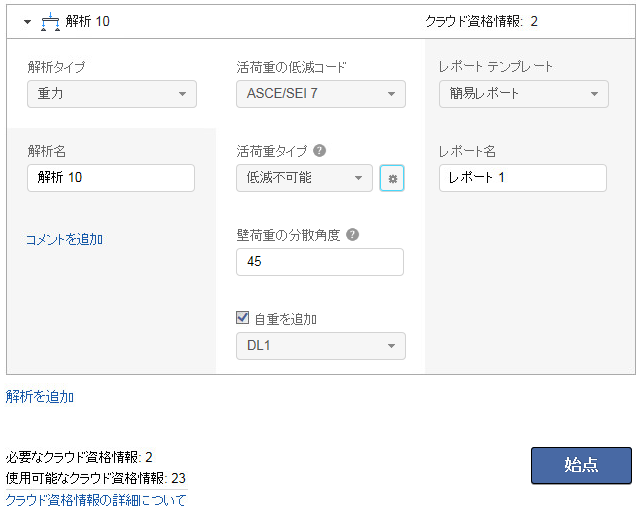The height and width of the screenshot is (517, 643).
Task: Click the コメントを追加 link
Action: [64, 239]
